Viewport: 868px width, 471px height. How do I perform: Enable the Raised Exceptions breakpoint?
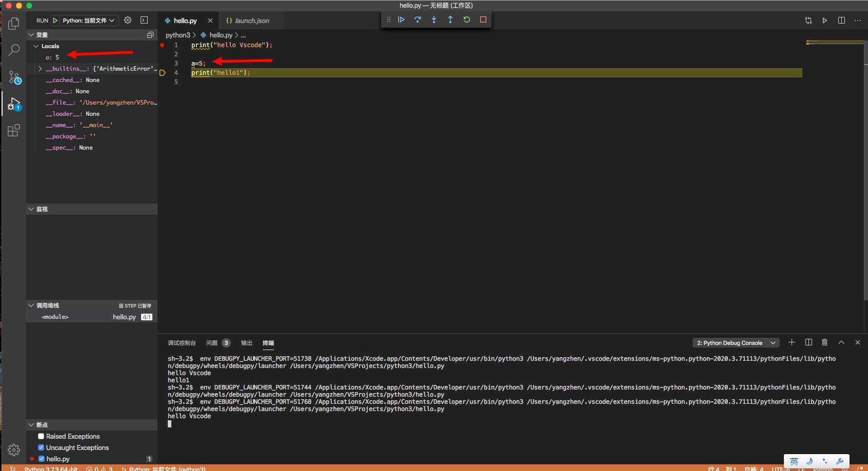coord(41,436)
